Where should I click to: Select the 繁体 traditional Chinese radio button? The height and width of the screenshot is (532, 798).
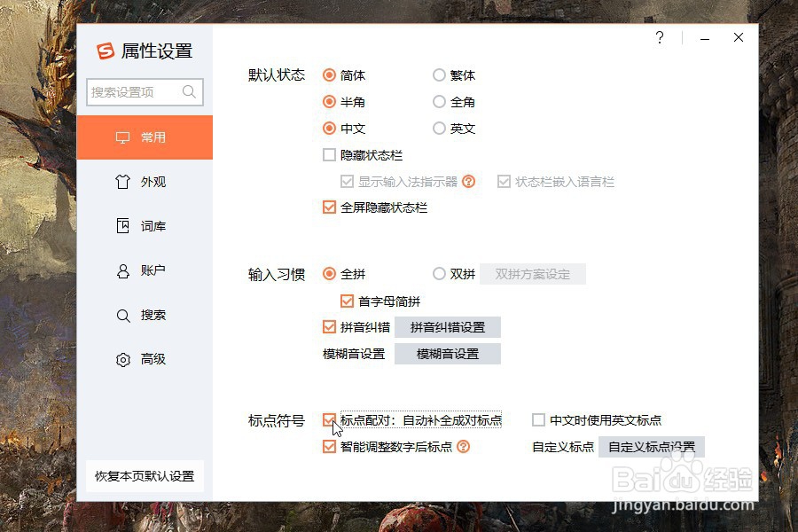(439, 75)
